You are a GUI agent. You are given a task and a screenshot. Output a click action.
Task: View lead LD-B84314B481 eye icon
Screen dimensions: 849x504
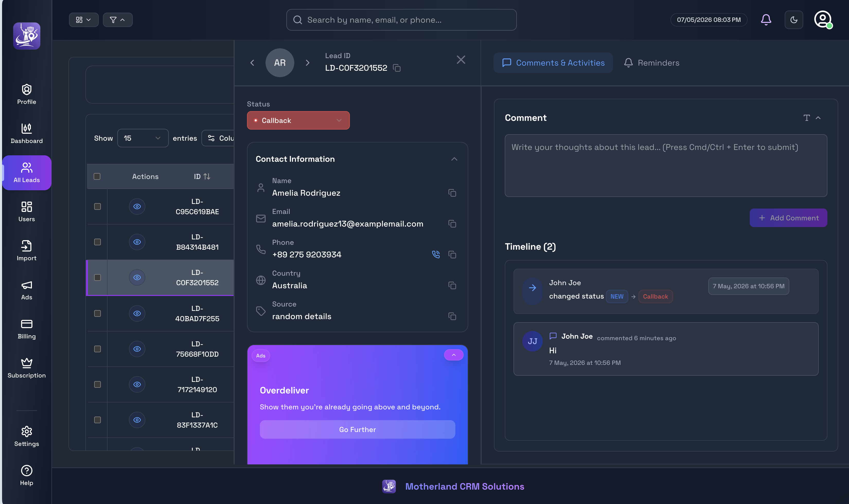(x=137, y=242)
